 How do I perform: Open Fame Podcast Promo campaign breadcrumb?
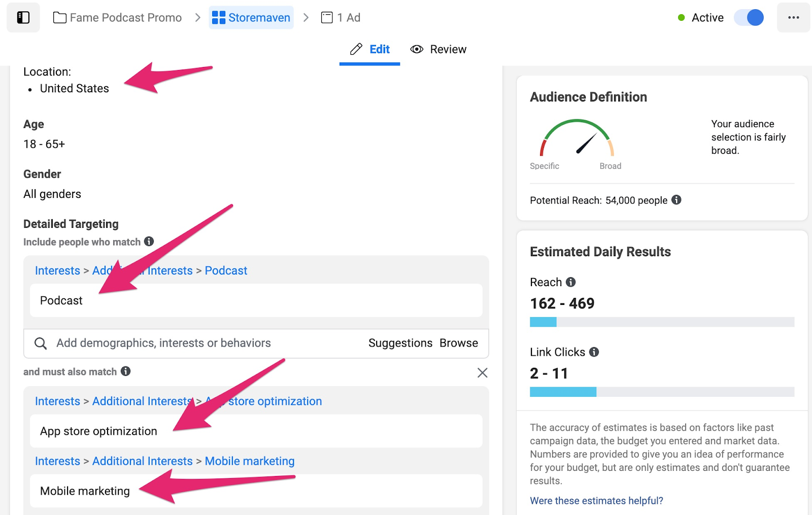[118, 18]
